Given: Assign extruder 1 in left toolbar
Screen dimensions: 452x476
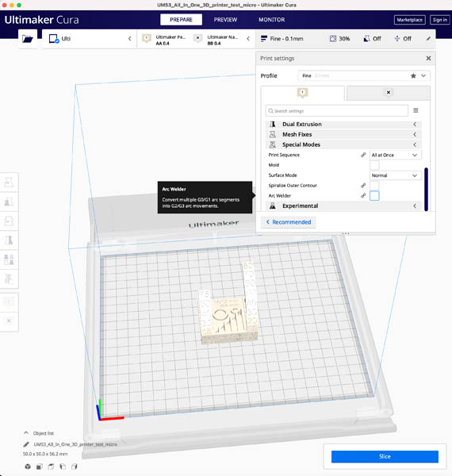Looking at the screenshot, I should (x=9, y=301).
